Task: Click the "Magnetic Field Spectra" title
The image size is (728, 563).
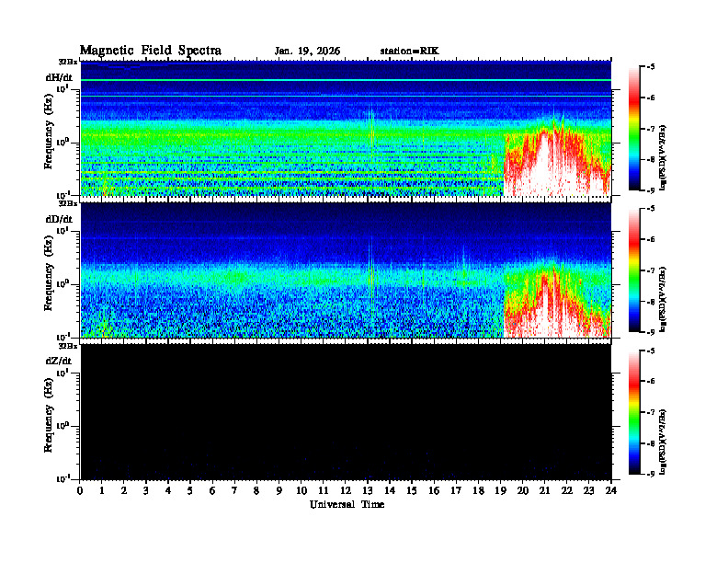Action: [x=151, y=51]
